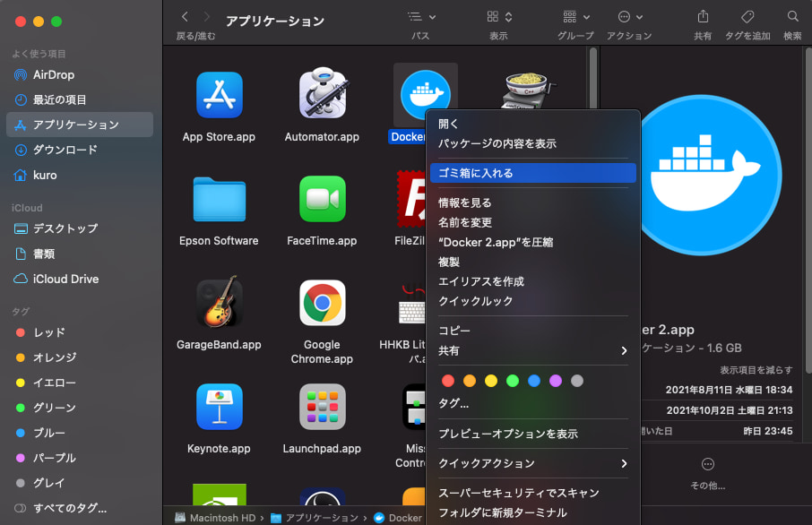The height and width of the screenshot is (525, 812).
Task: Click the Docker whale preview thumbnail
Action: coord(712,175)
